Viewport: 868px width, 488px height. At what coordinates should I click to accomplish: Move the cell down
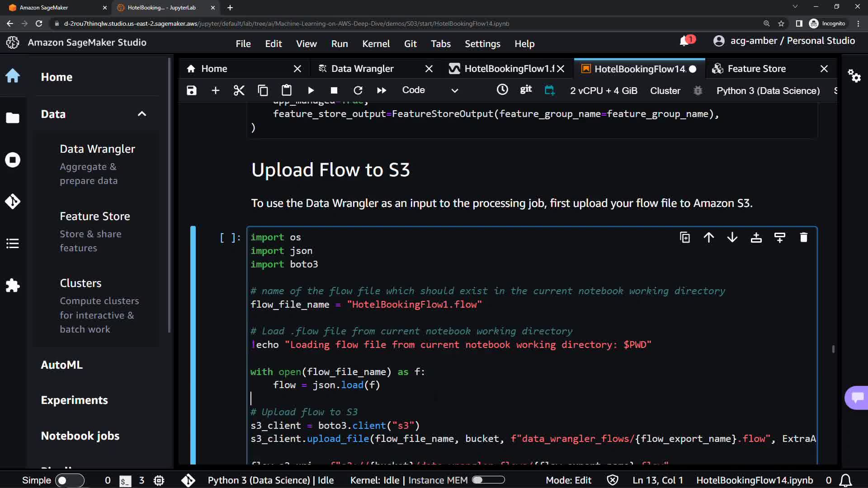click(732, 238)
